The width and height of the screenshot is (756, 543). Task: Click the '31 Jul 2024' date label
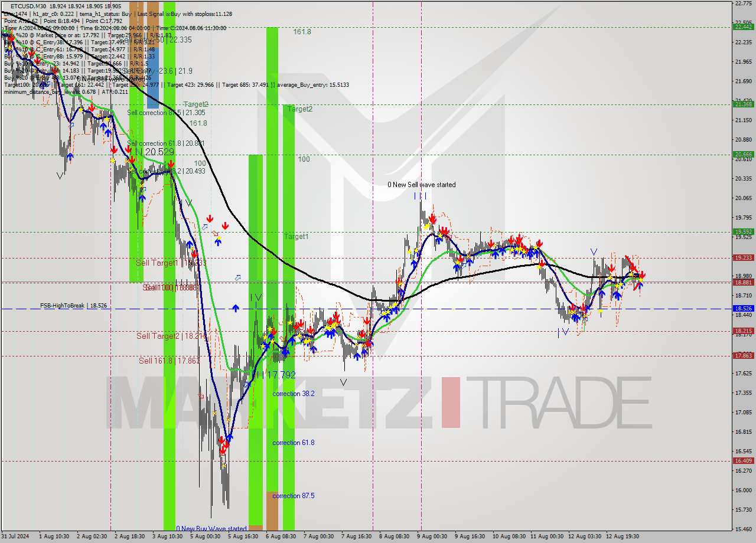pyautogui.click(x=16, y=537)
